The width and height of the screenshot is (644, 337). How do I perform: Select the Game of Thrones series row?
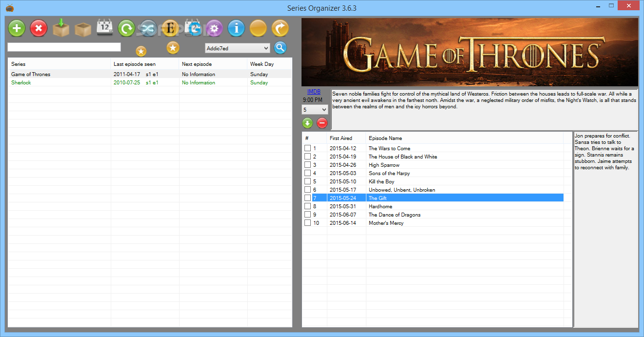150,74
